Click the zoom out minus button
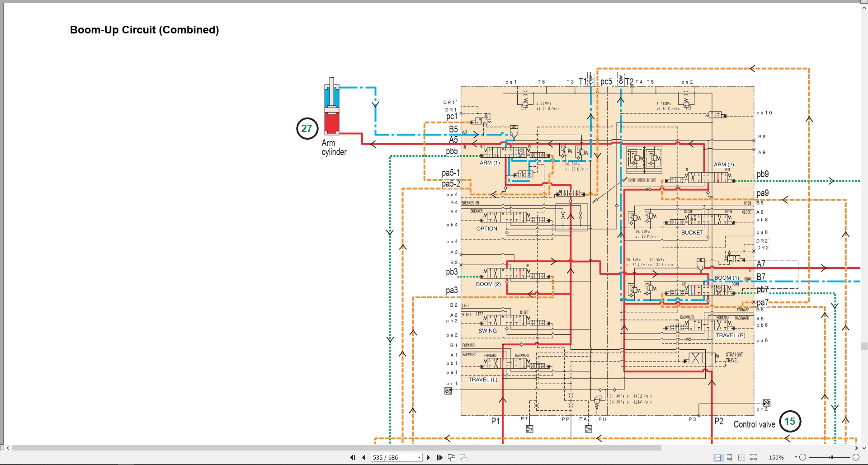 click(803, 458)
